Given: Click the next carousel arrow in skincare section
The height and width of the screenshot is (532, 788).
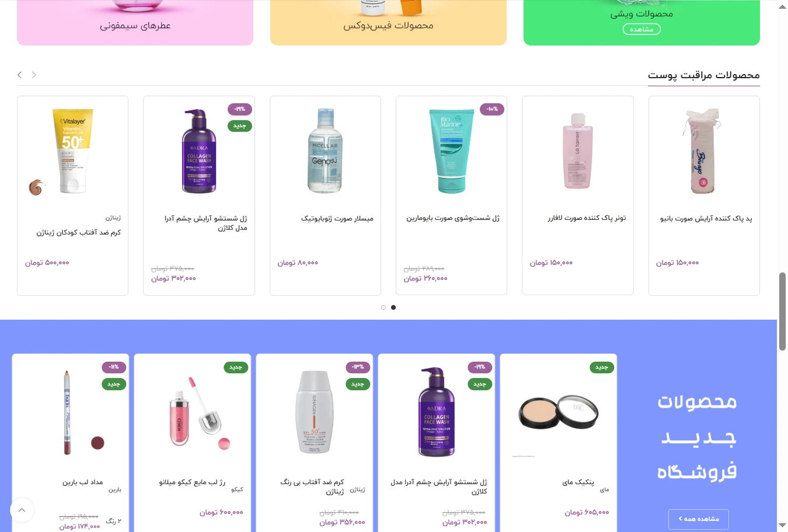Looking at the screenshot, I should pos(34,75).
